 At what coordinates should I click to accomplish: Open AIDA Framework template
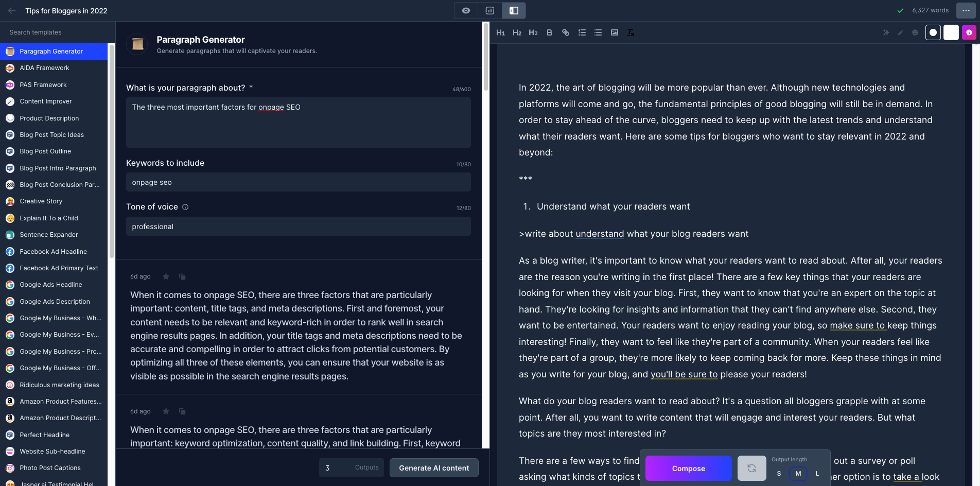(54, 68)
